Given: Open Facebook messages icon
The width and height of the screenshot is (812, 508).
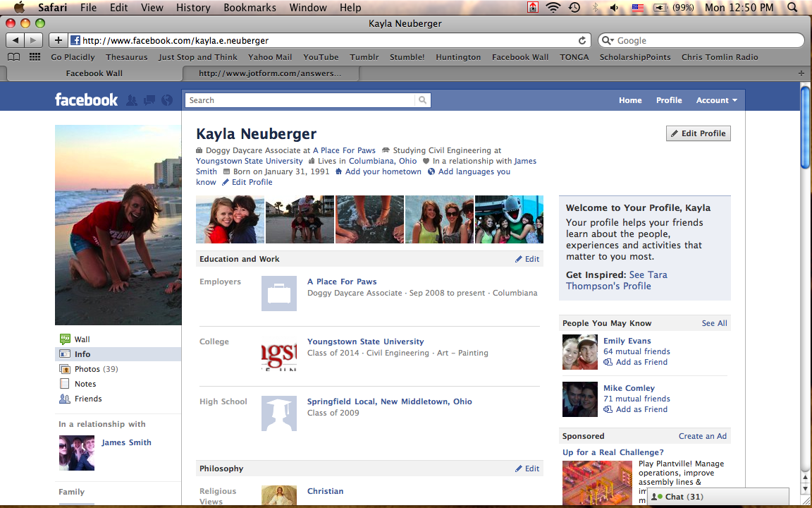Looking at the screenshot, I should point(149,100).
